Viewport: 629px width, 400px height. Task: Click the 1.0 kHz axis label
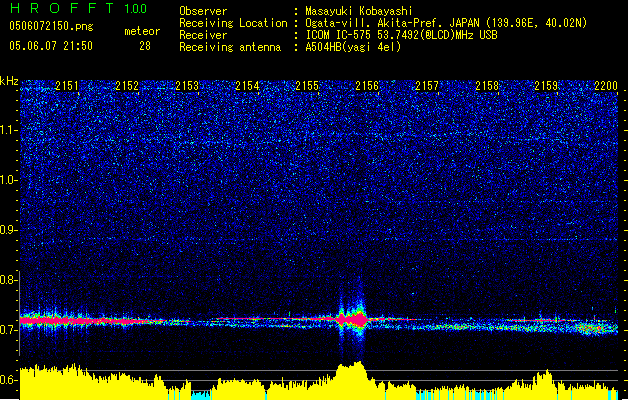click(9, 180)
